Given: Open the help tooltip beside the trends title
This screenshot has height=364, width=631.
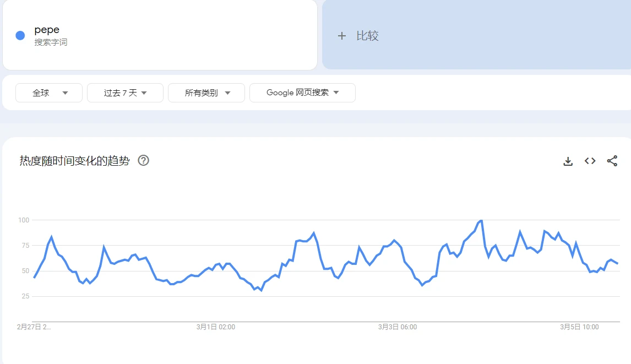Looking at the screenshot, I should pos(143,160).
